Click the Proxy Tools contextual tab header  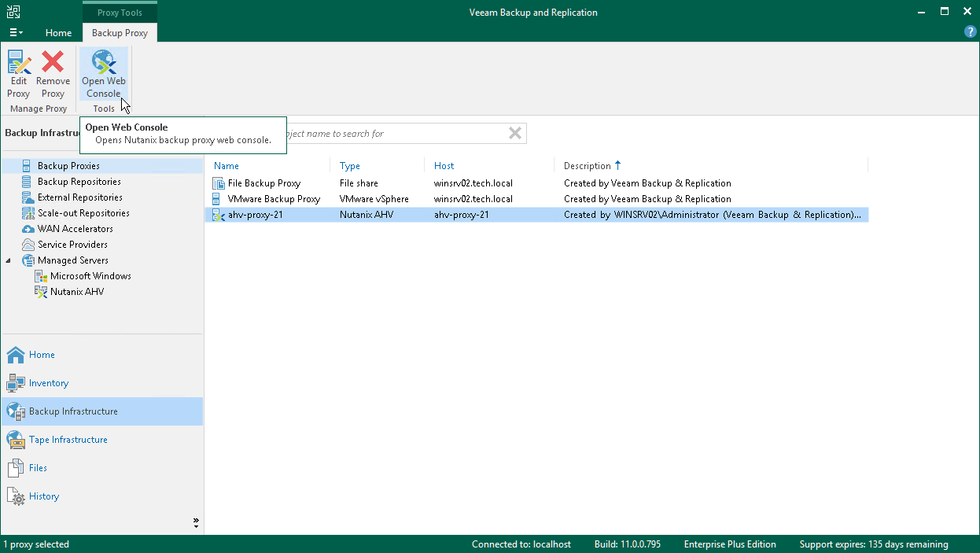(120, 13)
